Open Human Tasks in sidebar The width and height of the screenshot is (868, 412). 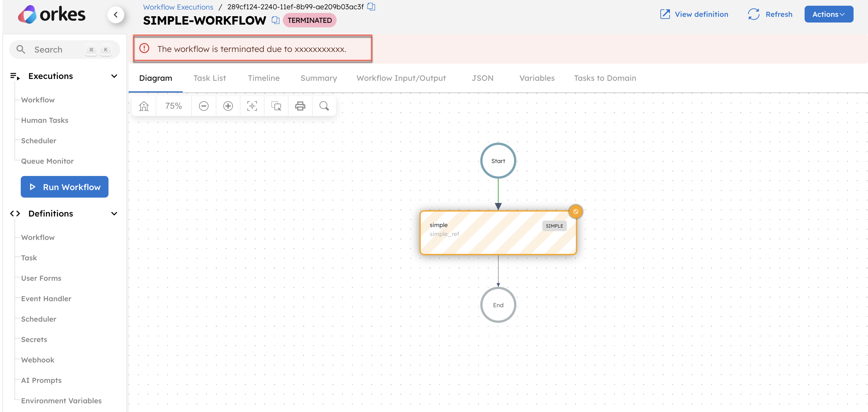[44, 120]
